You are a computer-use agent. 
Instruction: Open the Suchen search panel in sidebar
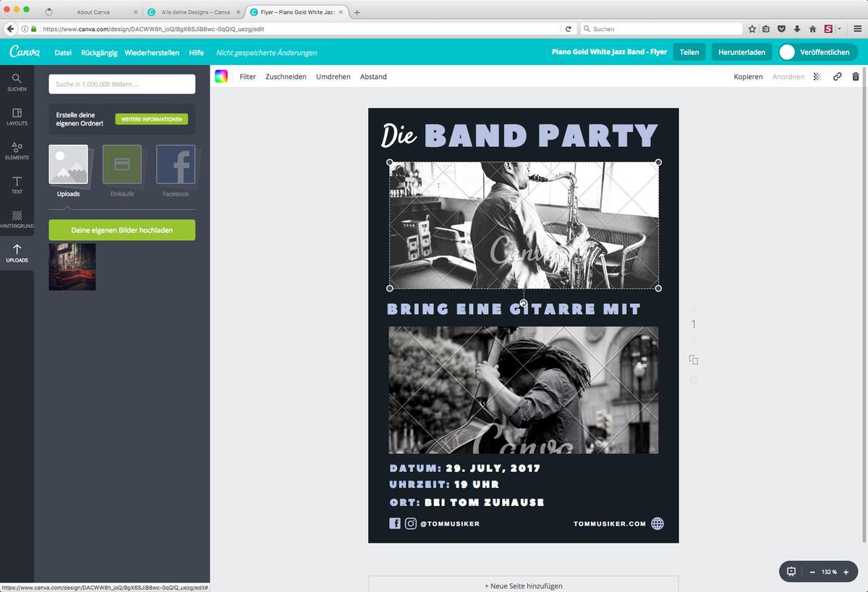pos(17,82)
